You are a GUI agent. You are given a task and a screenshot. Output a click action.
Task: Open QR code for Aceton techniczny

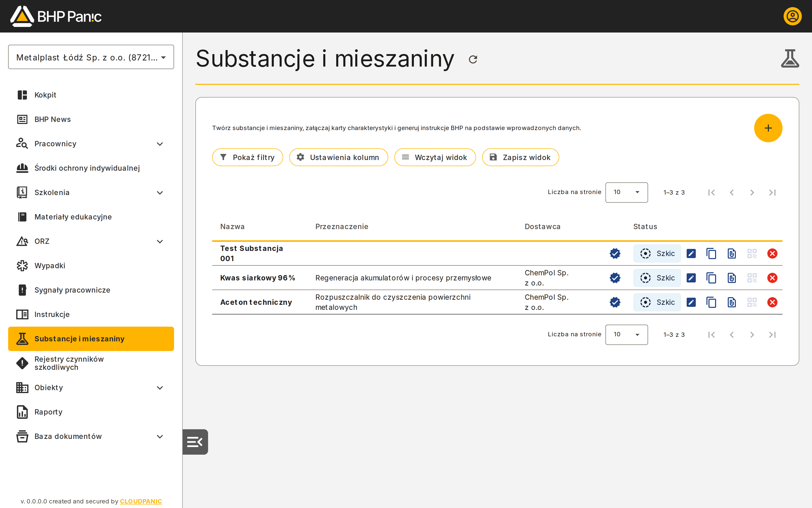click(x=752, y=302)
